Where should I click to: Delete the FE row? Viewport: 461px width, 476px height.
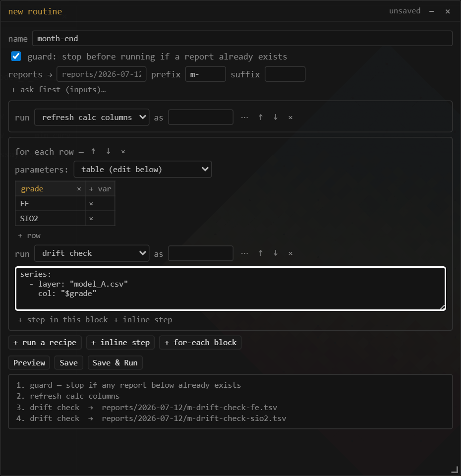[91, 204]
